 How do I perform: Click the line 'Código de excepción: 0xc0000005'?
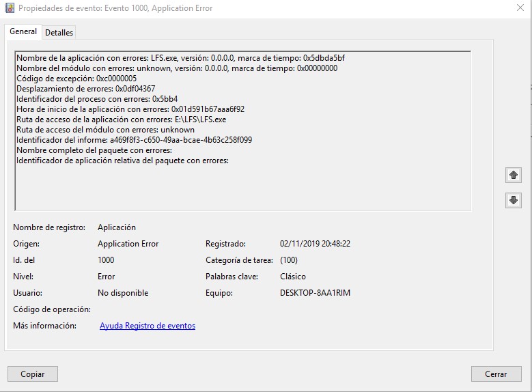click(x=76, y=79)
